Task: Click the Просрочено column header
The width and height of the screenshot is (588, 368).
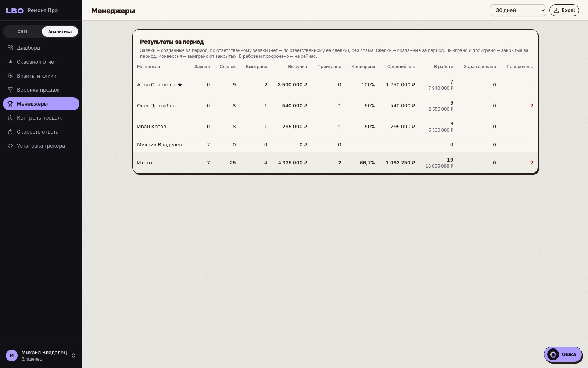Action: coord(520,67)
